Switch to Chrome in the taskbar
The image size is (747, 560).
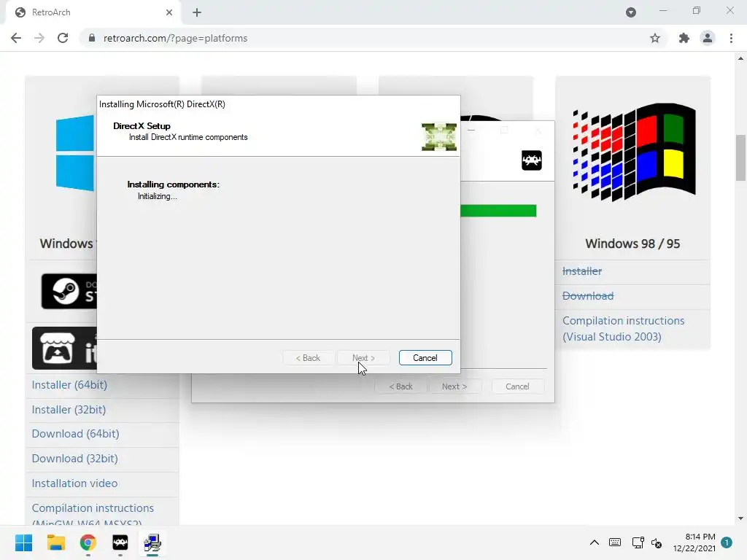tap(88, 542)
